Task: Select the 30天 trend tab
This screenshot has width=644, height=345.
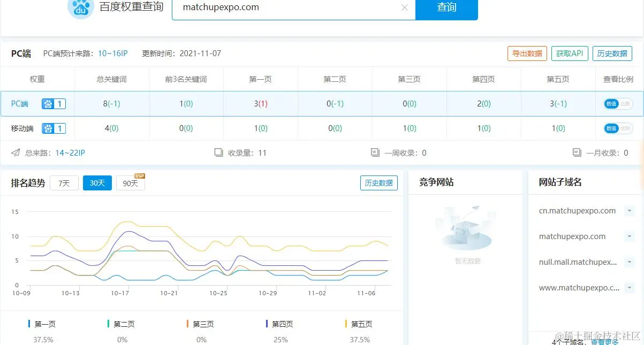Action: [x=97, y=182]
